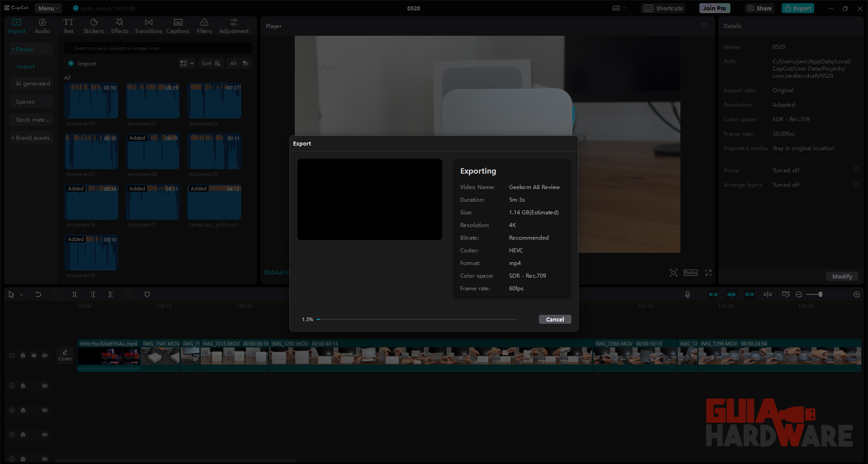This screenshot has height=464, width=868.
Task: Change the media grid view mode
Action: (187, 63)
